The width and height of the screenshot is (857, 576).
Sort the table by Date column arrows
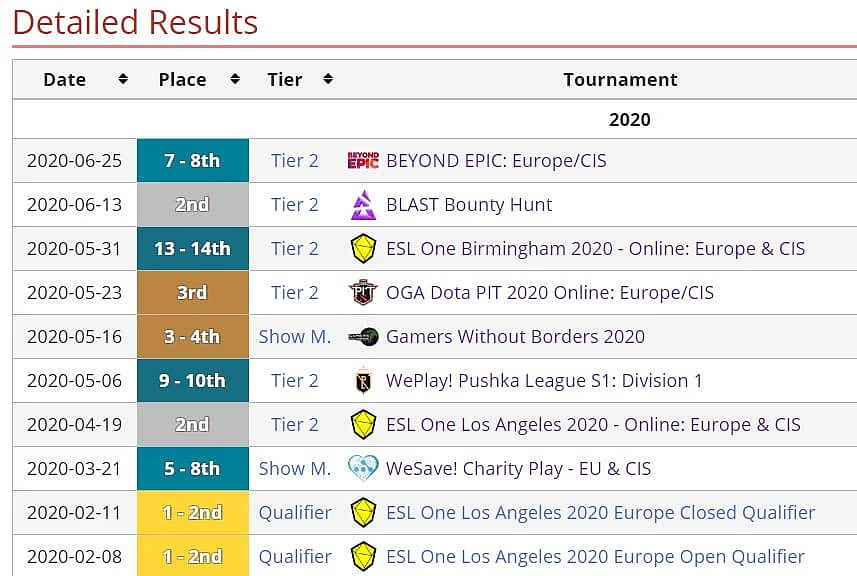click(x=123, y=79)
